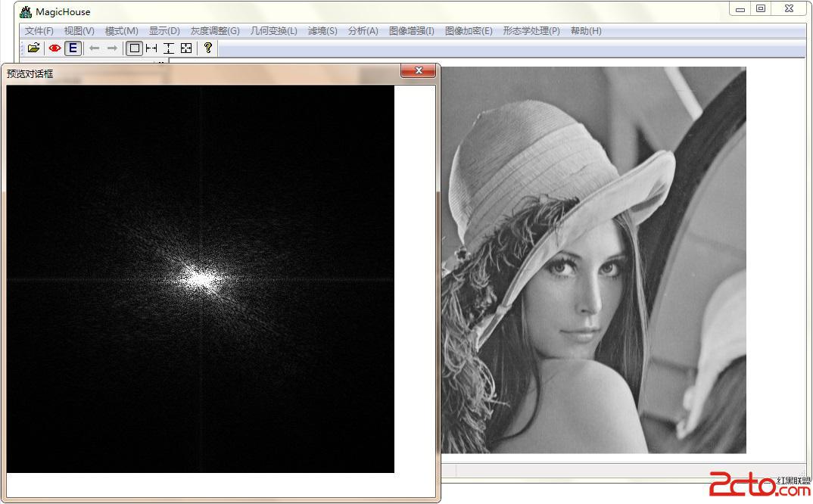Open the 显示(D) menu

coord(164,30)
